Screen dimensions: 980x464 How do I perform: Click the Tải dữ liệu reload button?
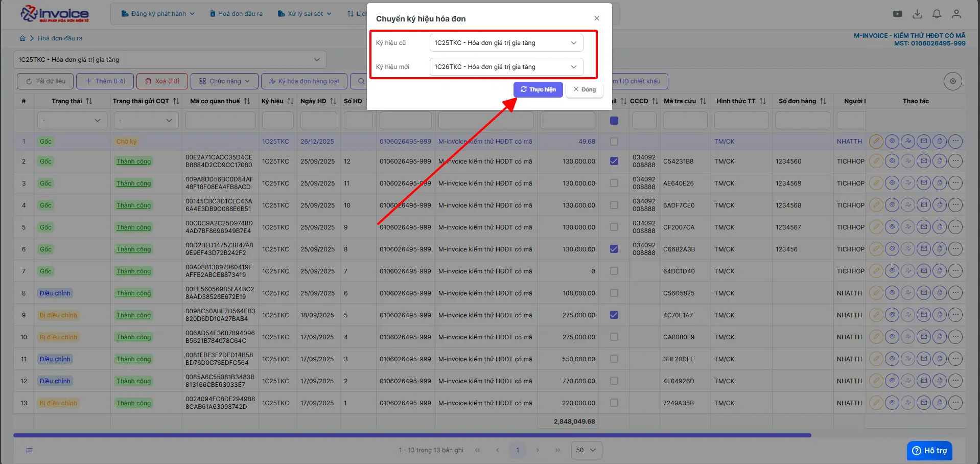(x=45, y=81)
